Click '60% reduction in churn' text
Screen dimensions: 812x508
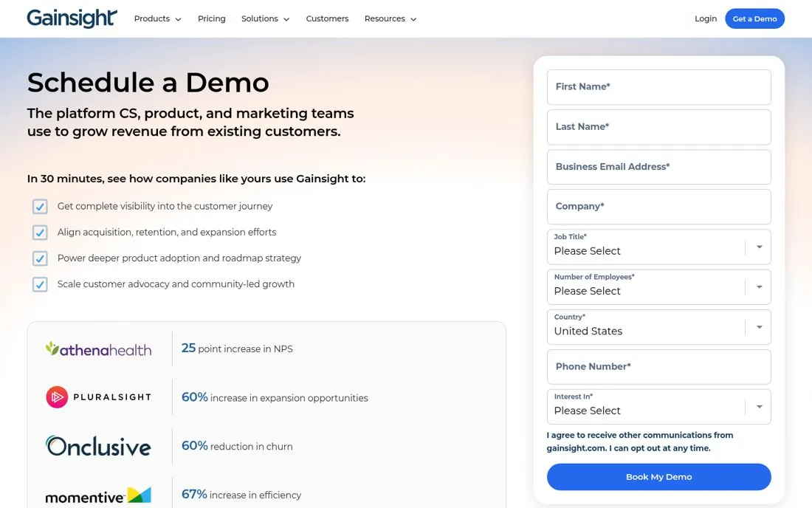click(x=237, y=446)
